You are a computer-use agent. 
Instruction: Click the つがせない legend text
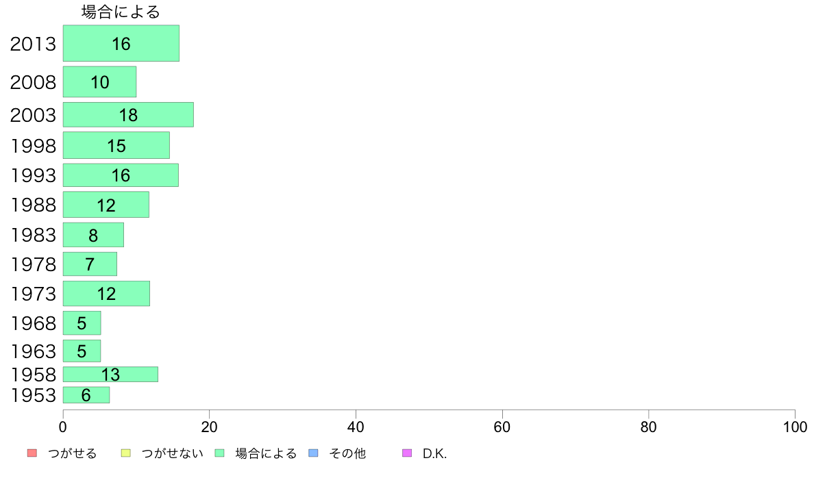pos(173,453)
